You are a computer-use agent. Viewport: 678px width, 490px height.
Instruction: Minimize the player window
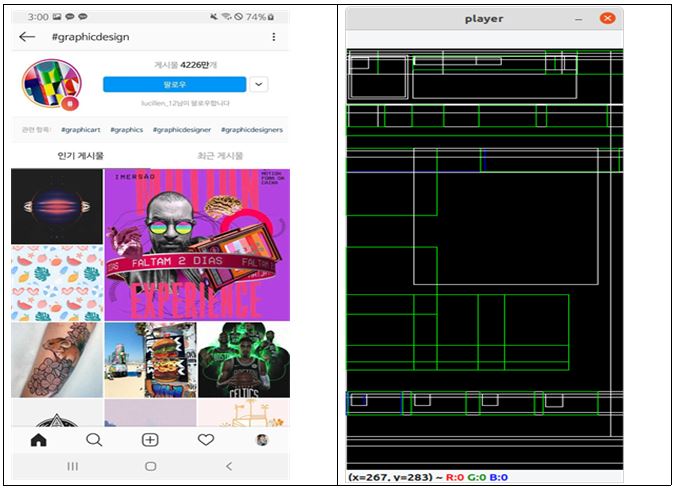coord(577,18)
